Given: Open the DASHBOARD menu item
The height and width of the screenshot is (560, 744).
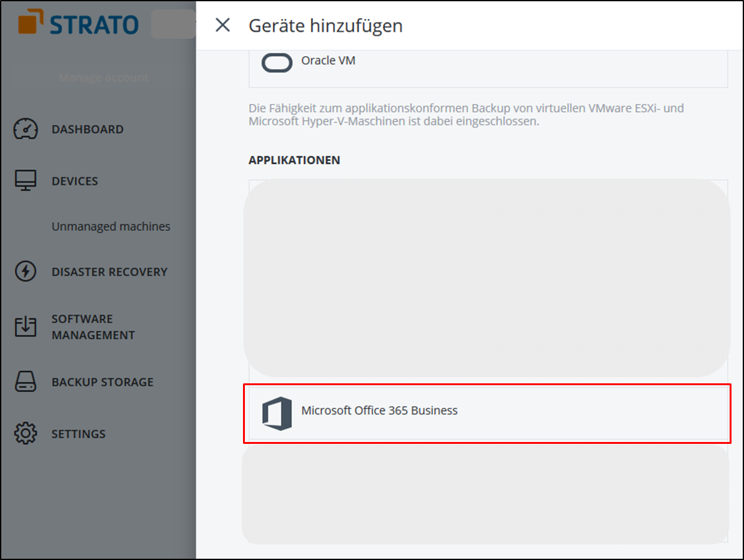Looking at the screenshot, I should tap(87, 129).
